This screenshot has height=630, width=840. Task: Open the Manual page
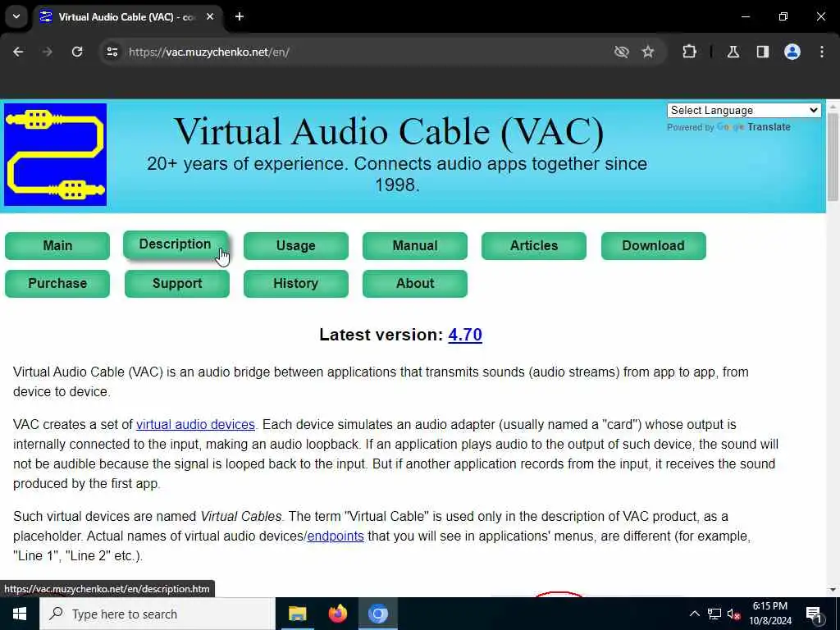[414, 246]
